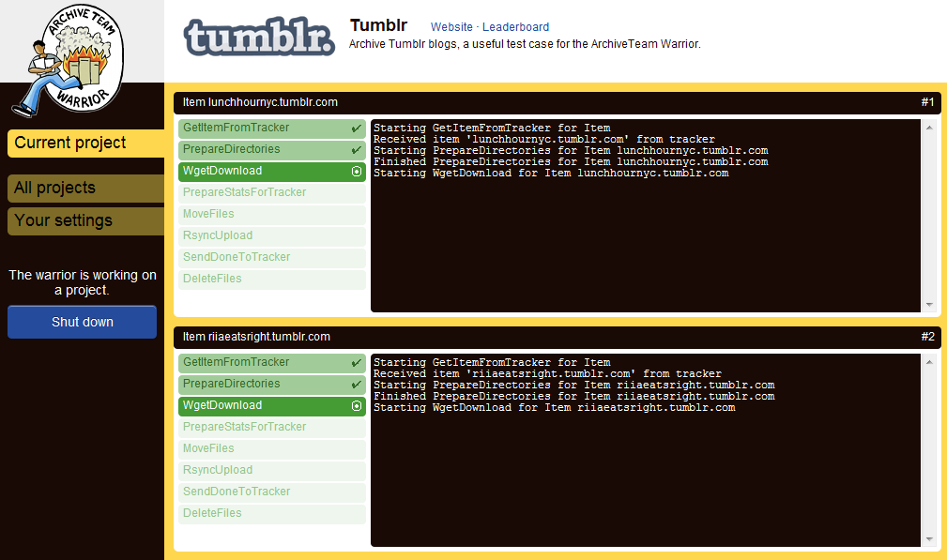The height and width of the screenshot is (560, 947).
Task: Click checkmark on GetItemFromTracker for lunchhournyc item
Action: coord(357,128)
